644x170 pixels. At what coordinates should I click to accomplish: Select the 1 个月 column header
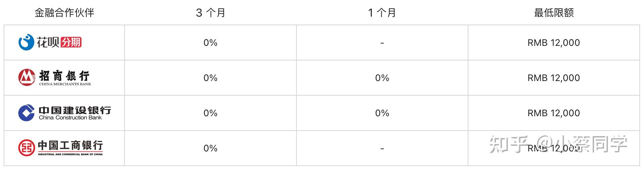point(382,13)
